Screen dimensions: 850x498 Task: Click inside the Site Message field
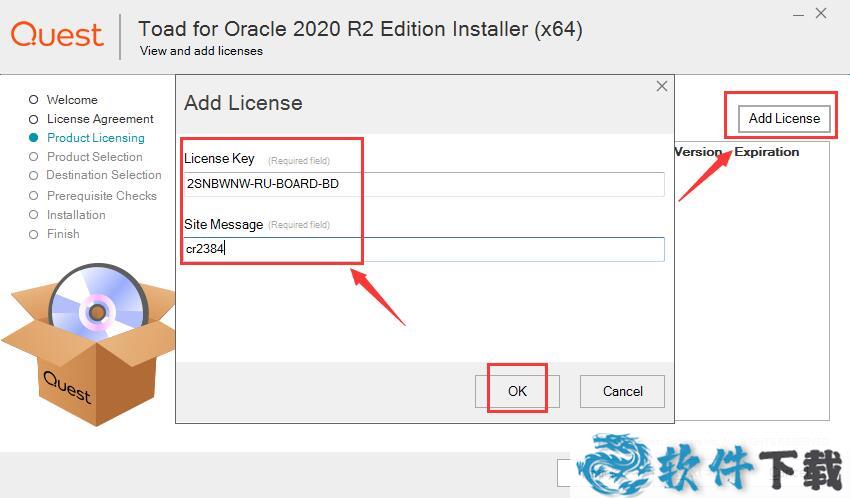pyautogui.click(x=424, y=249)
